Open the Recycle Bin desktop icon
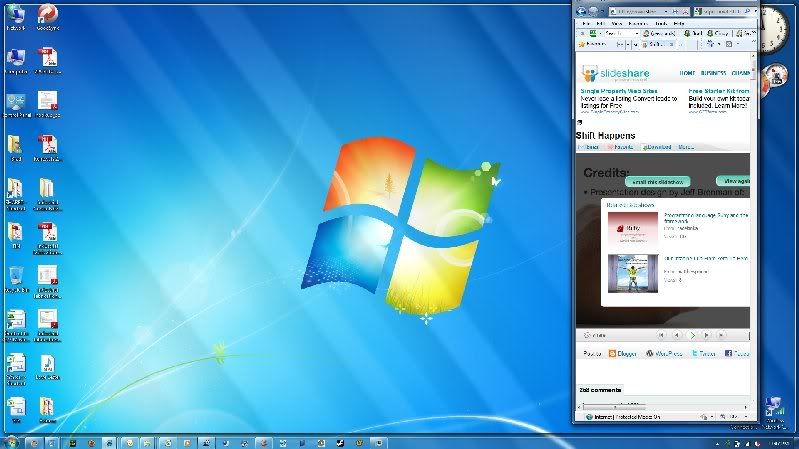The image size is (799, 449). tap(16, 279)
